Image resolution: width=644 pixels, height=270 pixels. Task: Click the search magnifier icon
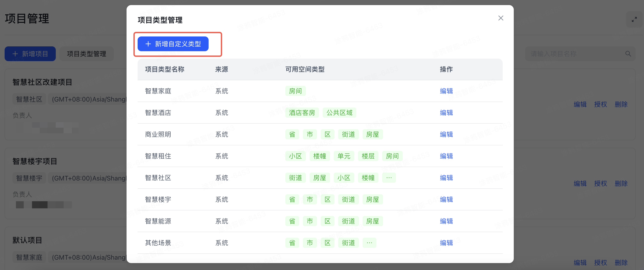click(628, 54)
